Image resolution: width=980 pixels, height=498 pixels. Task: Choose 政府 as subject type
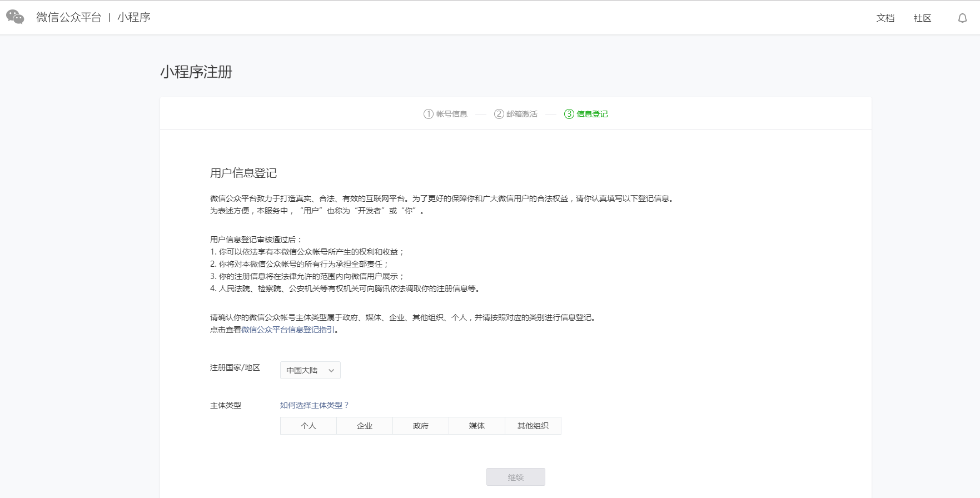[x=421, y=426]
